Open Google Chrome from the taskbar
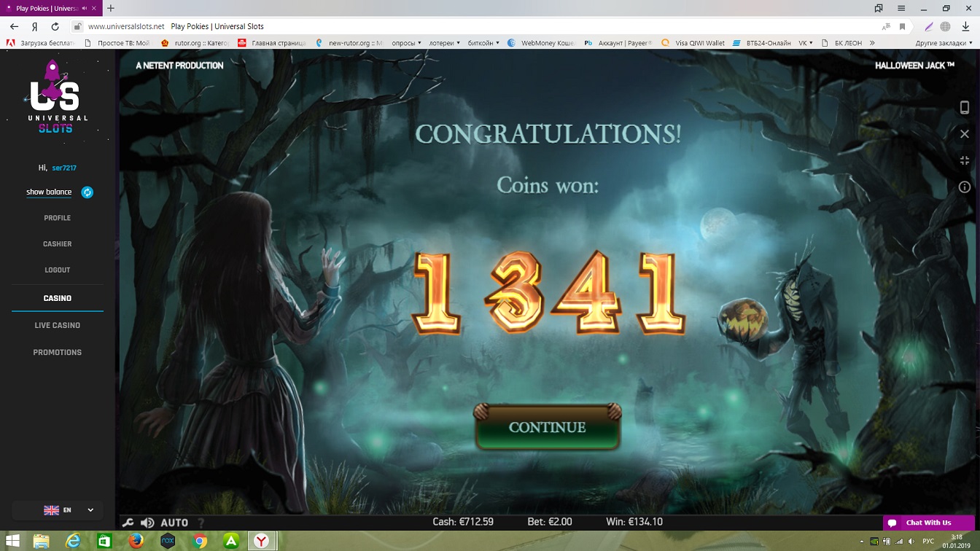 pyautogui.click(x=199, y=541)
